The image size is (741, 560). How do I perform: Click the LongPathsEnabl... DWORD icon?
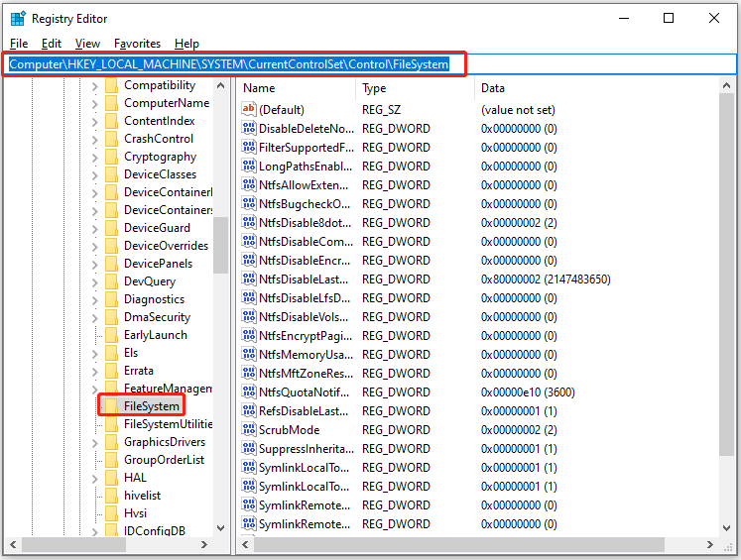pyautogui.click(x=249, y=167)
